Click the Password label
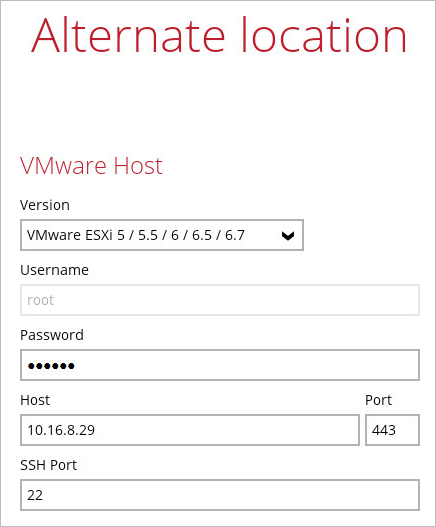This screenshot has height=527, width=436. pos(52,335)
